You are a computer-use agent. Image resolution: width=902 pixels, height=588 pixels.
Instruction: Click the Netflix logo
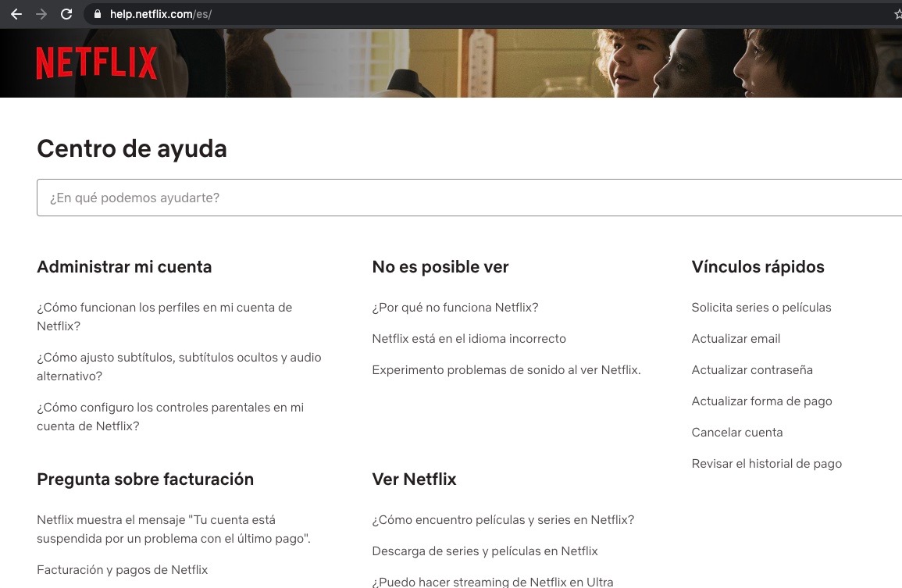tap(97, 63)
